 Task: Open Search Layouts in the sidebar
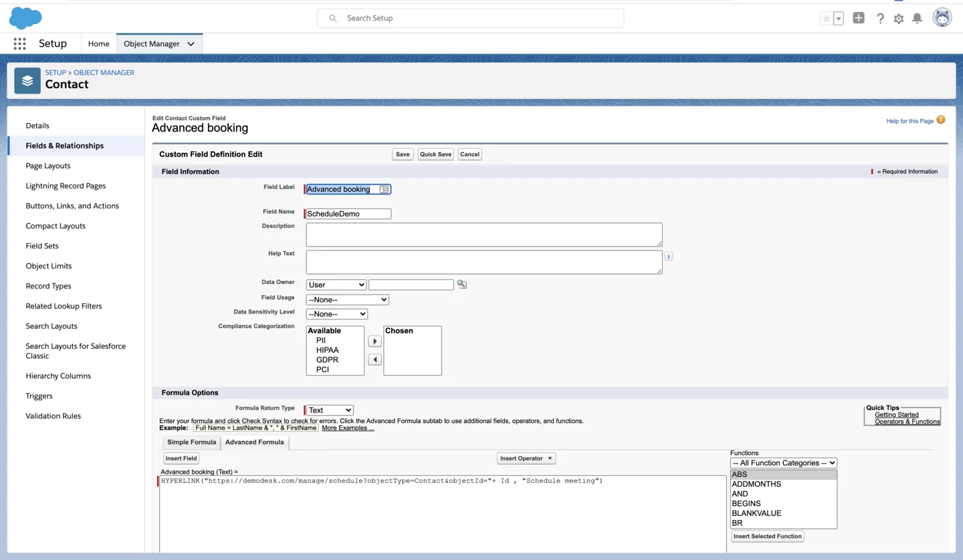(x=51, y=326)
